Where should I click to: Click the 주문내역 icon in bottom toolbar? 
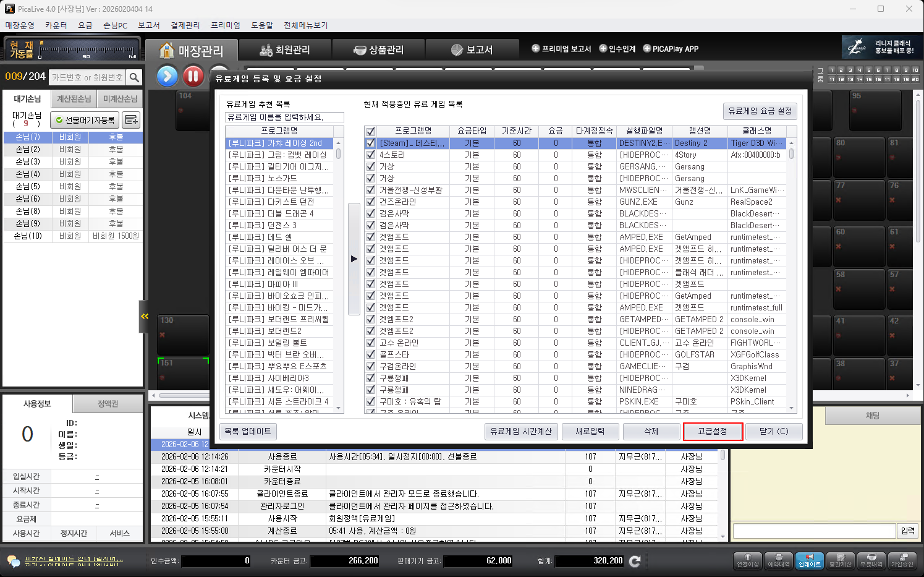[871, 560]
